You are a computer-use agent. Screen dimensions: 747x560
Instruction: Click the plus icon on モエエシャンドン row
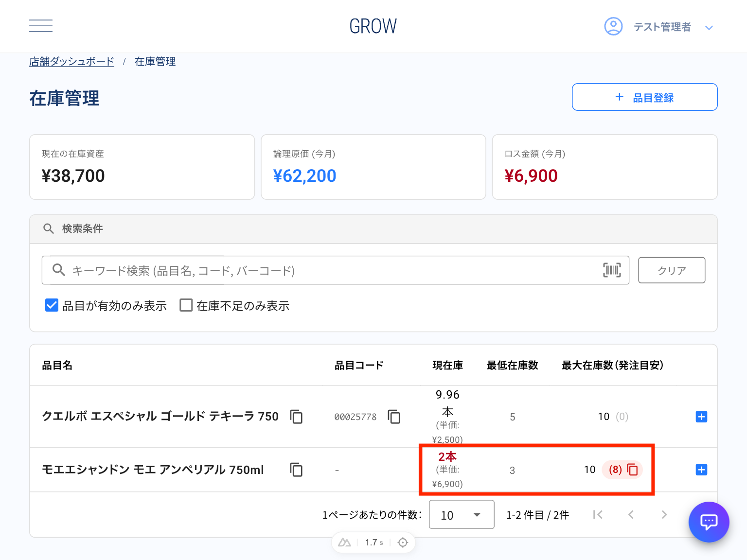pos(701,470)
